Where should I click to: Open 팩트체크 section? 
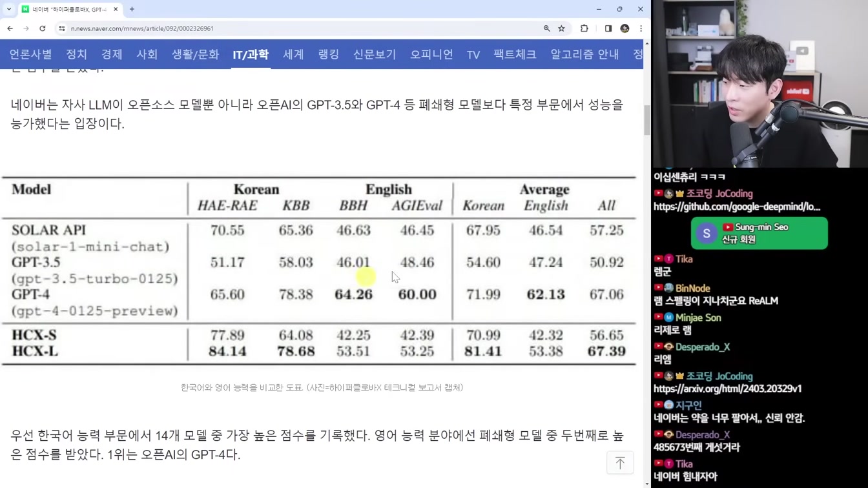click(x=515, y=54)
